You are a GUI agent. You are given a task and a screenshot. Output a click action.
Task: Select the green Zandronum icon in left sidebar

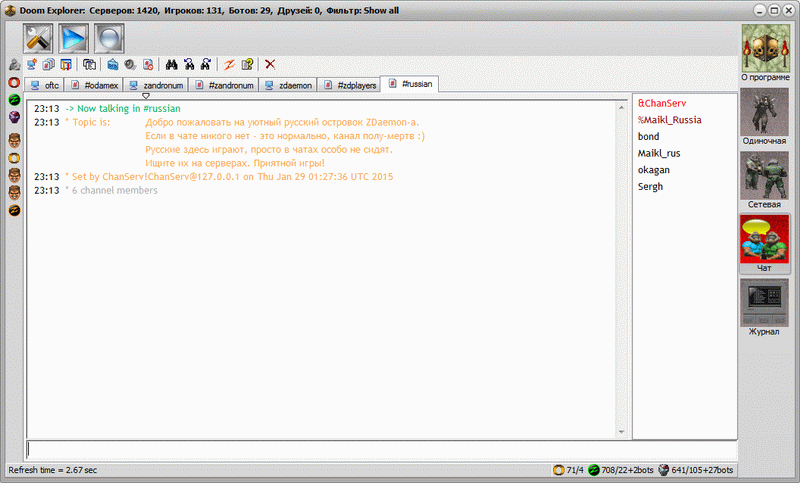tap(14, 100)
